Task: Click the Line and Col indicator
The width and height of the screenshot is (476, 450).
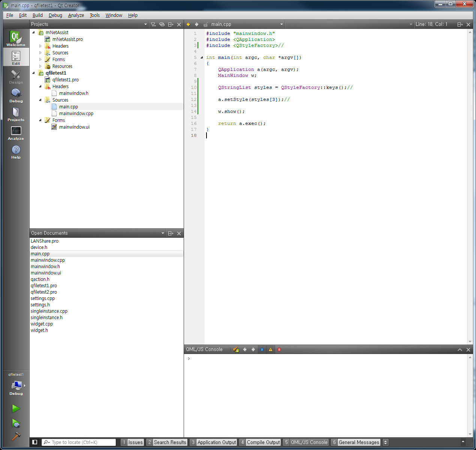Action: (431, 24)
